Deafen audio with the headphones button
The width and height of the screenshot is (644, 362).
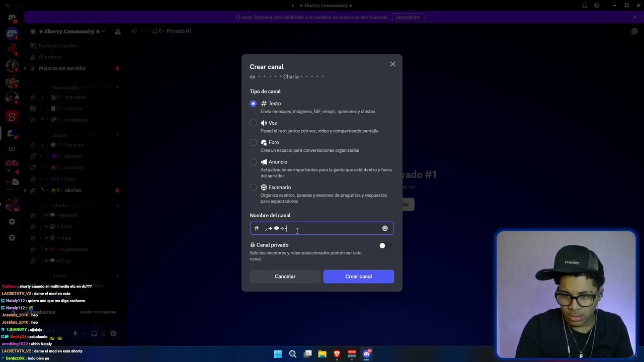pos(94,333)
